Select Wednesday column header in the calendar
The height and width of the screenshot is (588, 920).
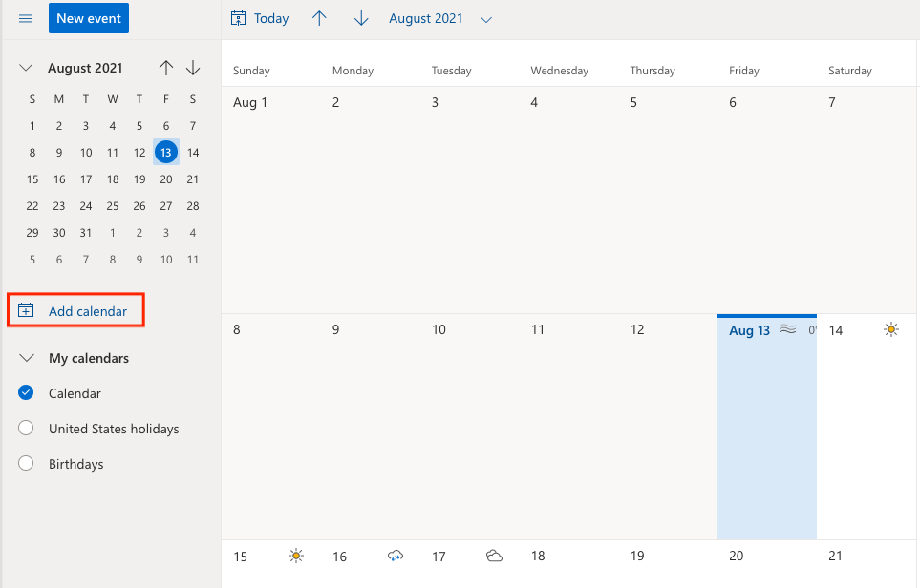tap(559, 70)
